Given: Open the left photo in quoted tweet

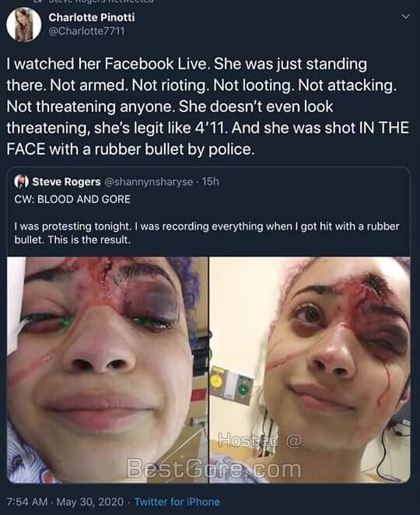Looking at the screenshot, I should (x=107, y=370).
